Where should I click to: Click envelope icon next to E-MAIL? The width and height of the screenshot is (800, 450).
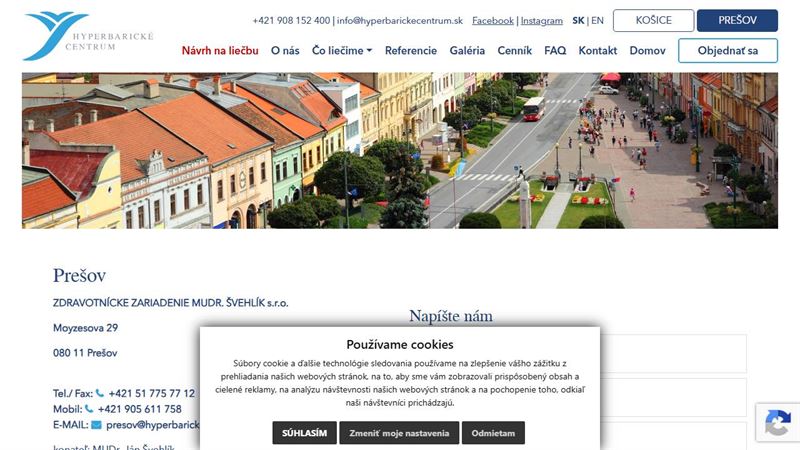(96, 424)
